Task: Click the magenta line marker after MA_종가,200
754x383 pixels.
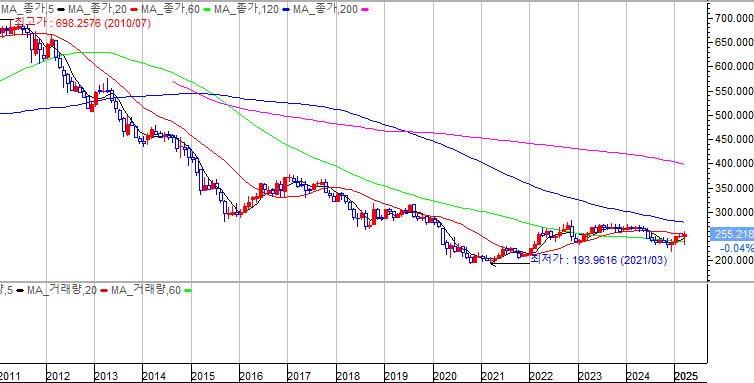Action: coord(365,9)
